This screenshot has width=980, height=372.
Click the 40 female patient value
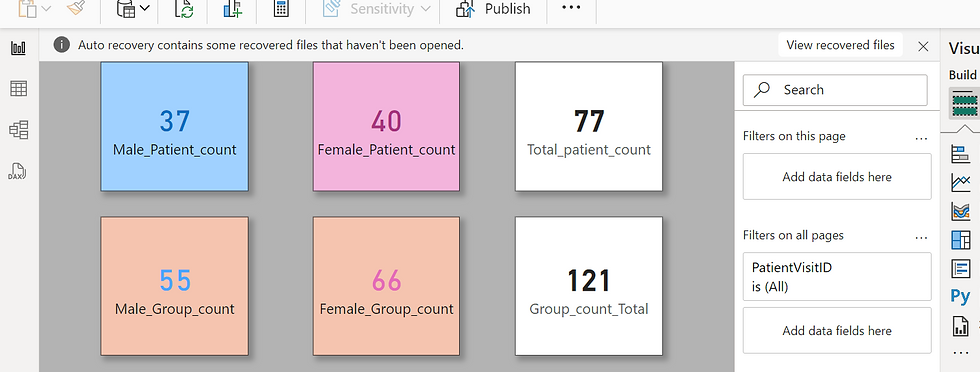tap(386, 121)
